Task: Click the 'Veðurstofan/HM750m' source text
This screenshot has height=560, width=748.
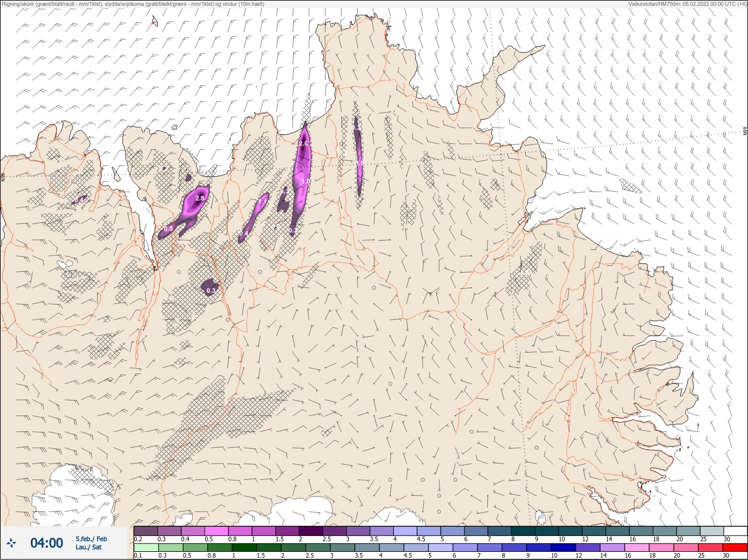Action: 687,4
